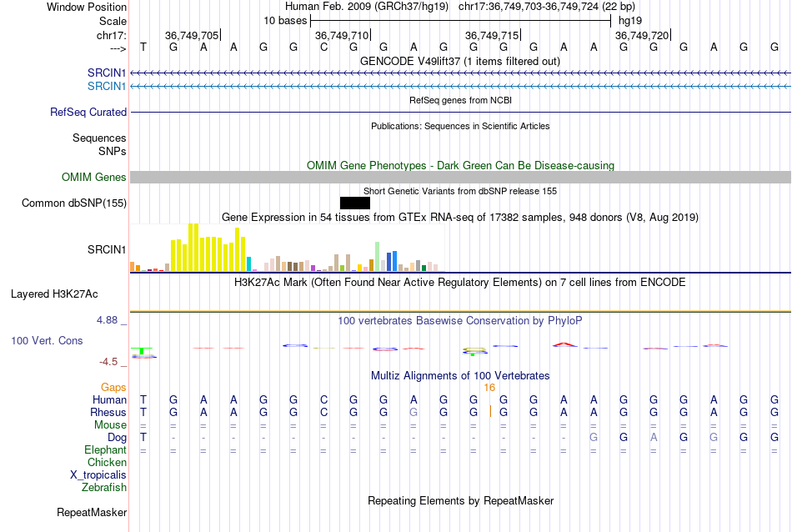This screenshot has width=792, height=532.
Task: Click the C base in the ruler sequence
Action: 323,48
